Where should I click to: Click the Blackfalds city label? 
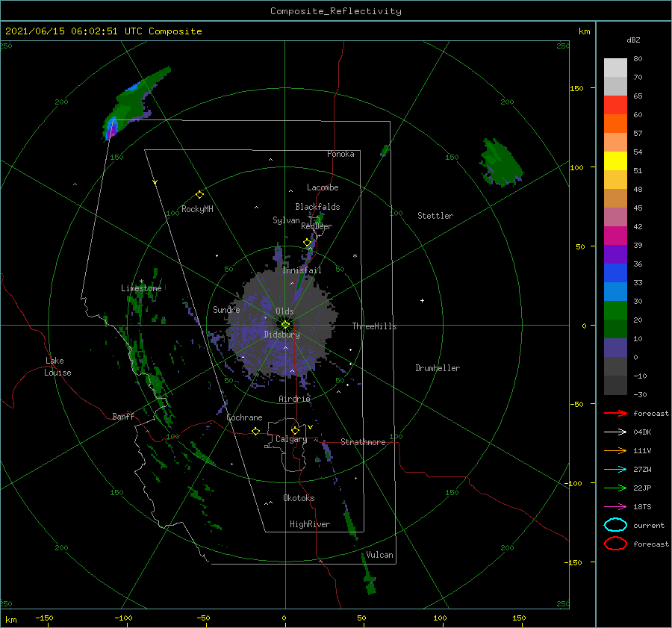coord(317,207)
